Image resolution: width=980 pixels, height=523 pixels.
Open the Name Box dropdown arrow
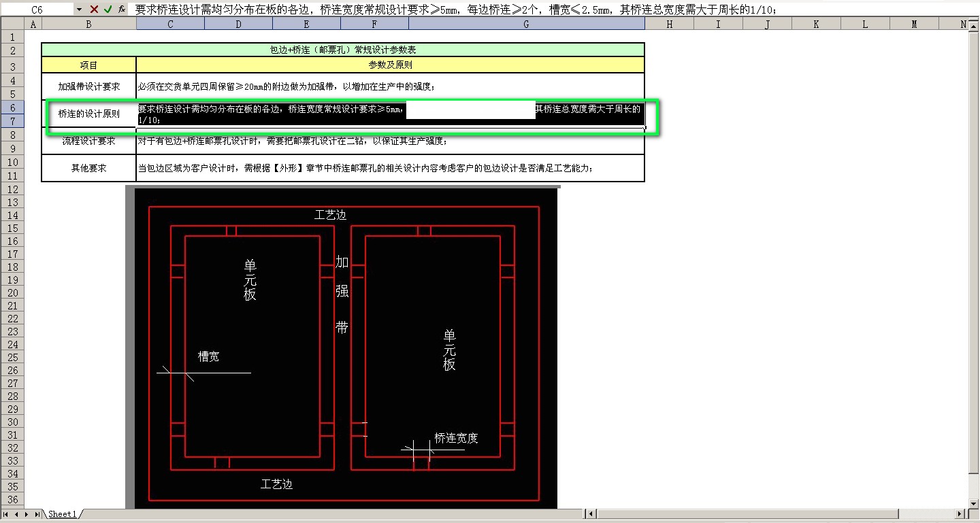(x=79, y=10)
